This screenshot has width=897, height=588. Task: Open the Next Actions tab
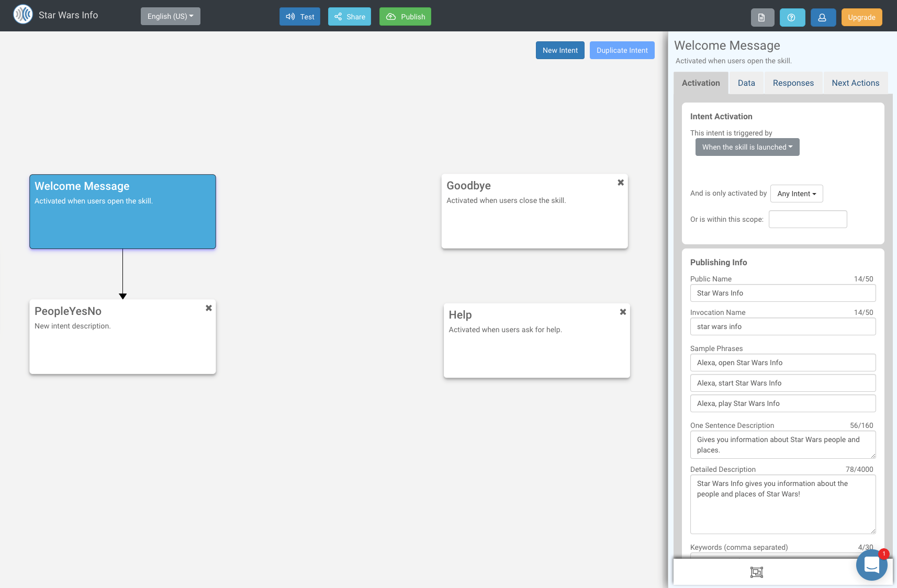(x=856, y=83)
